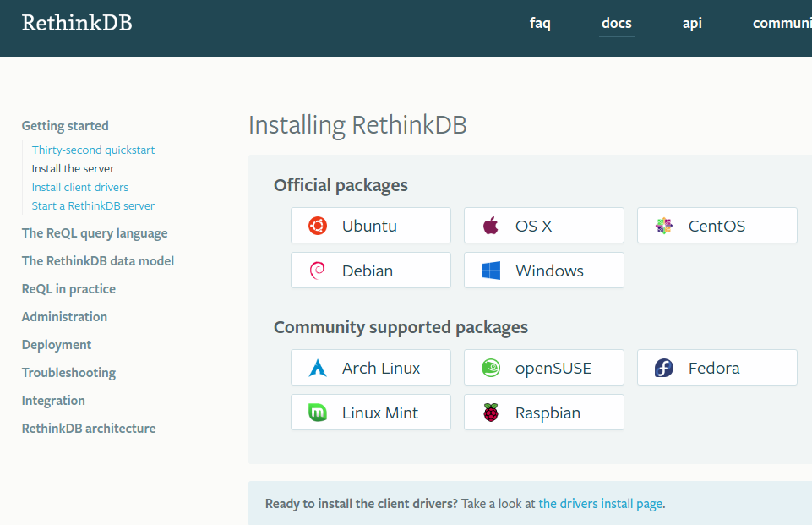
Task: Expand The ReQL query language section
Action: click(x=95, y=233)
